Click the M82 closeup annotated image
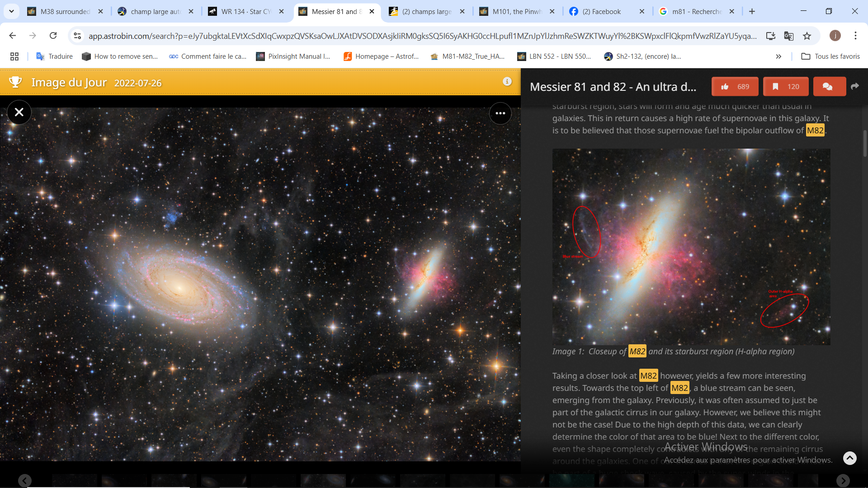 coord(691,247)
